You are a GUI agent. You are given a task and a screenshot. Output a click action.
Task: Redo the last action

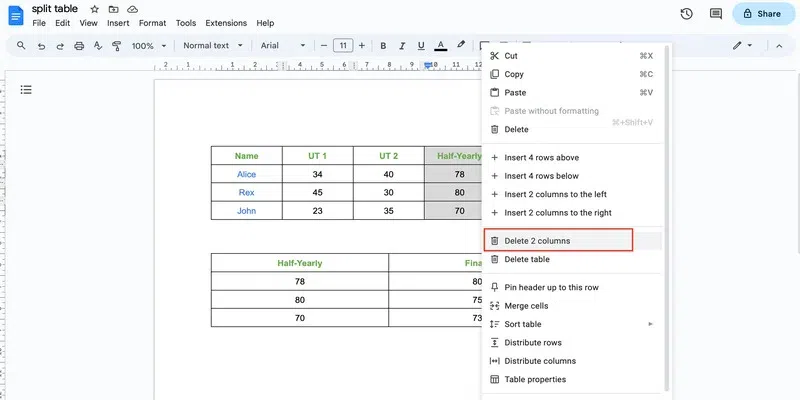pos(60,46)
